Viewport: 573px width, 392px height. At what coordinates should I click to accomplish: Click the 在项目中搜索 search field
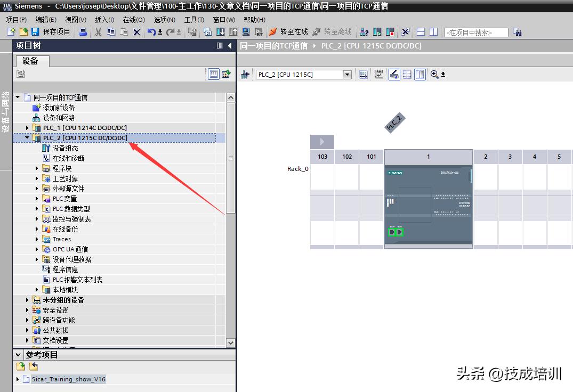pyautogui.click(x=476, y=32)
